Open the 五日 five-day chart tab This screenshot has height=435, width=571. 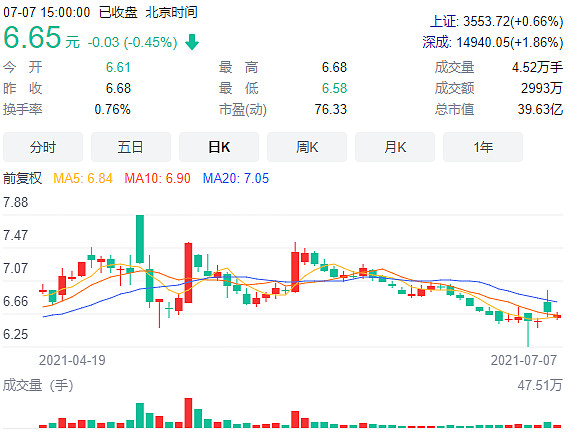click(131, 147)
